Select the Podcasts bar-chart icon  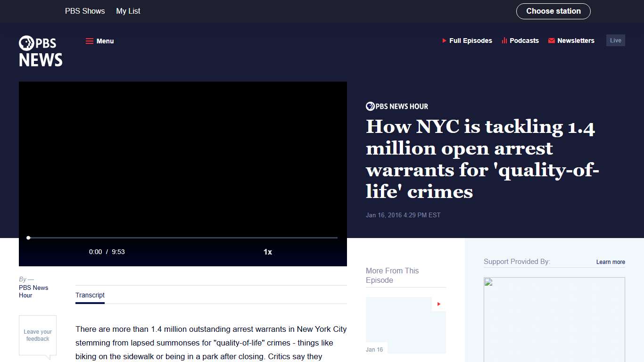coord(503,41)
